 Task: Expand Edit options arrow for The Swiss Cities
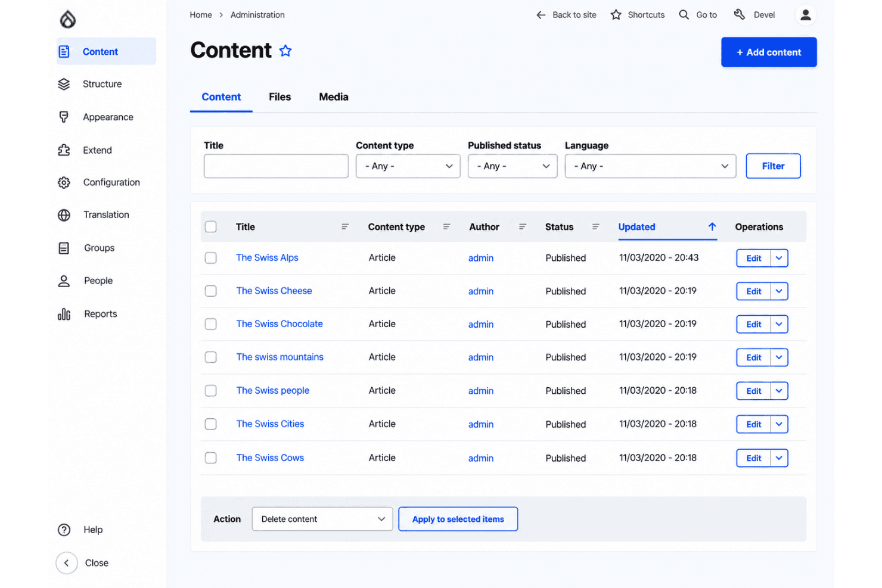(779, 424)
